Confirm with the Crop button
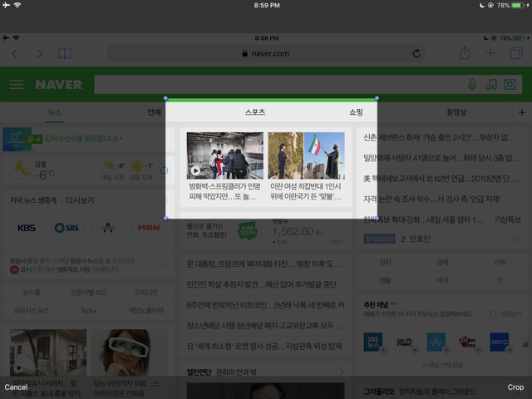This screenshot has height=399, width=532. click(x=515, y=387)
